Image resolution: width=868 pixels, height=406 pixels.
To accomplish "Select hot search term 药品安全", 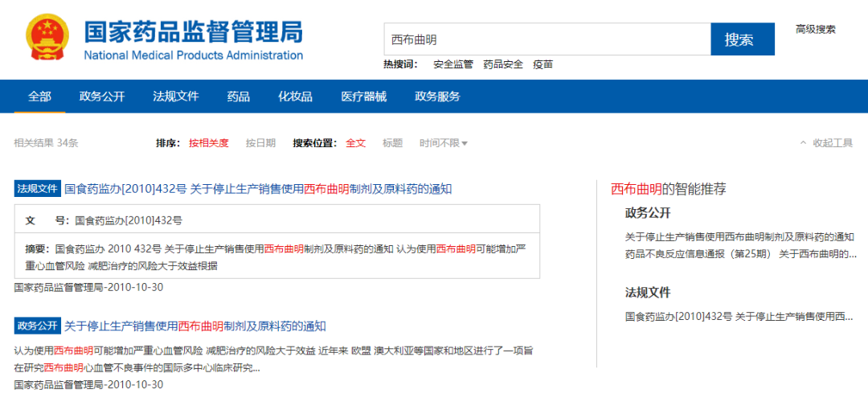I will coord(503,64).
